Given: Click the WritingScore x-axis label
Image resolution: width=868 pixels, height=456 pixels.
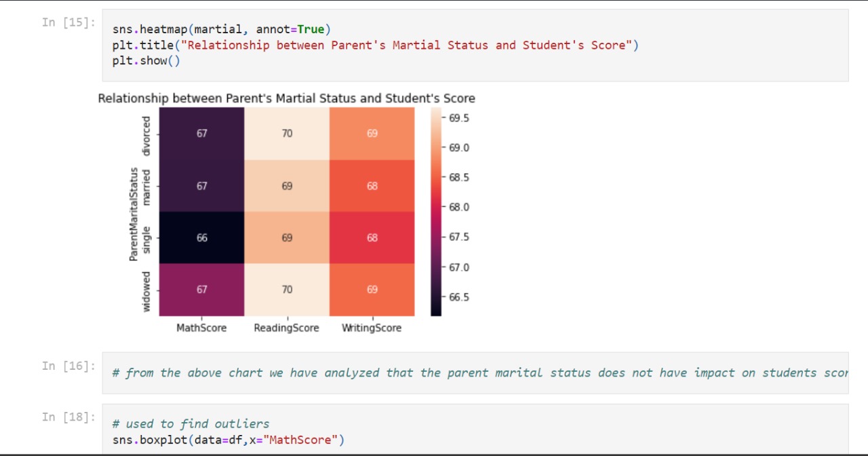Looking at the screenshot, I should point(372,328).
